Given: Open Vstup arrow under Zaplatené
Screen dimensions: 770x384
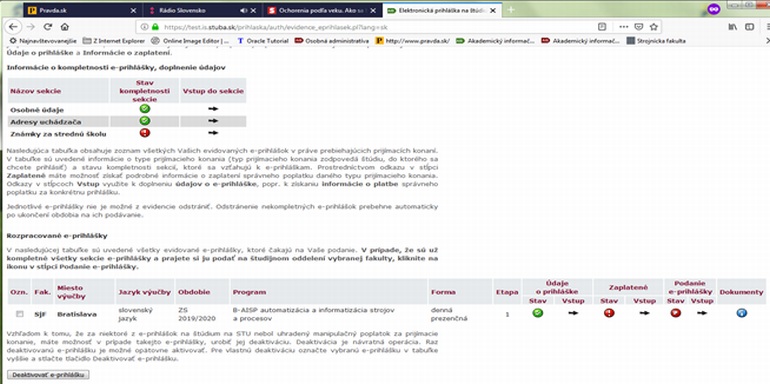Looking at the screenshot, I should coord(644,313).
